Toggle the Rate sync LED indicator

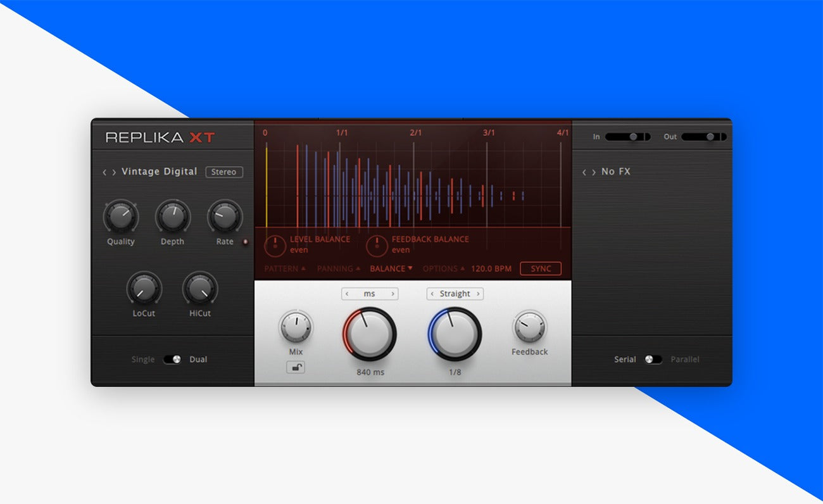point(246,242)
